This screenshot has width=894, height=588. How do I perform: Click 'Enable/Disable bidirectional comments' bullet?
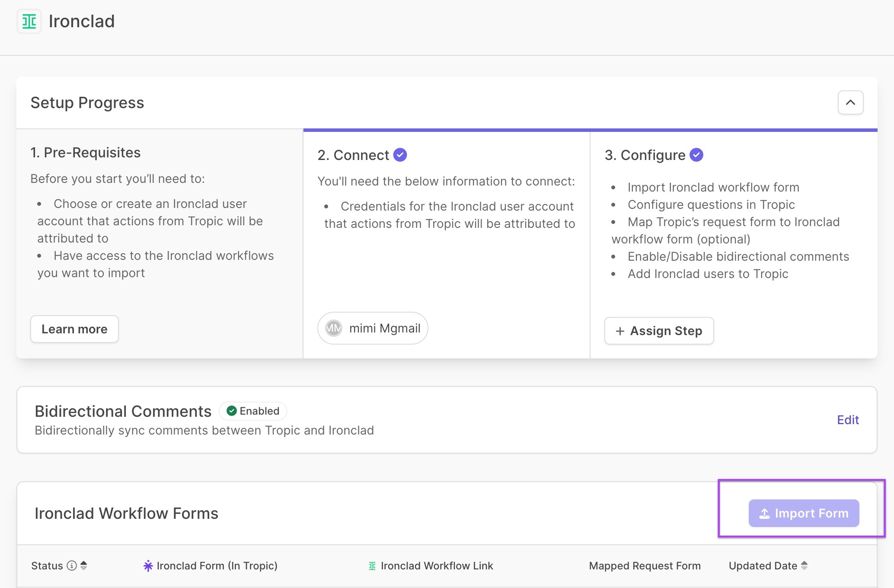pos(738,256)
